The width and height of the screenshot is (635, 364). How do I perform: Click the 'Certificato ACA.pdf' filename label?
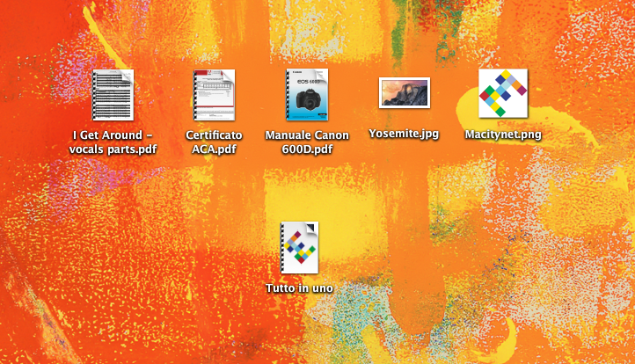[215, 142]
